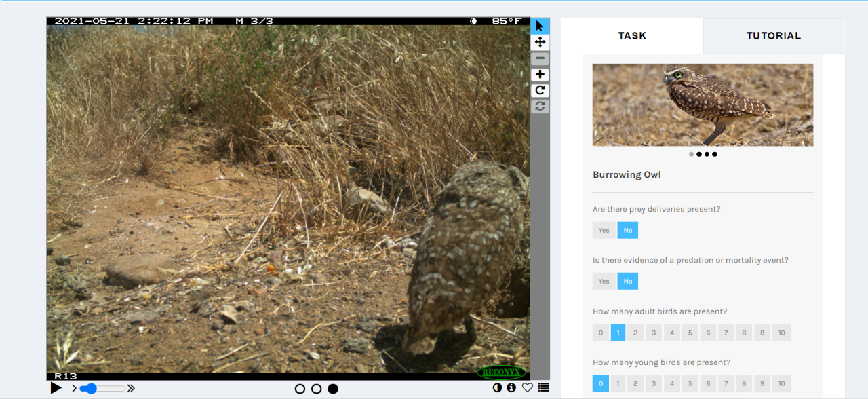Select third example image dot

(707, 154)
